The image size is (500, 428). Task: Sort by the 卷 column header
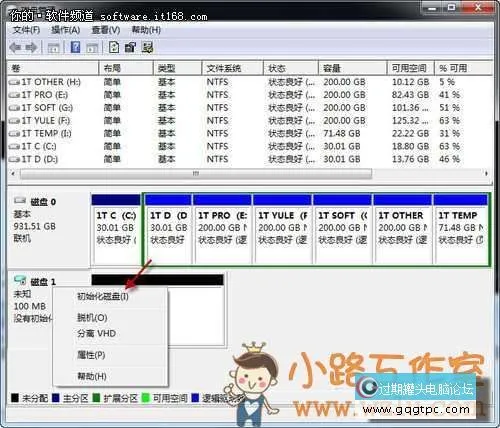(53, 68)
